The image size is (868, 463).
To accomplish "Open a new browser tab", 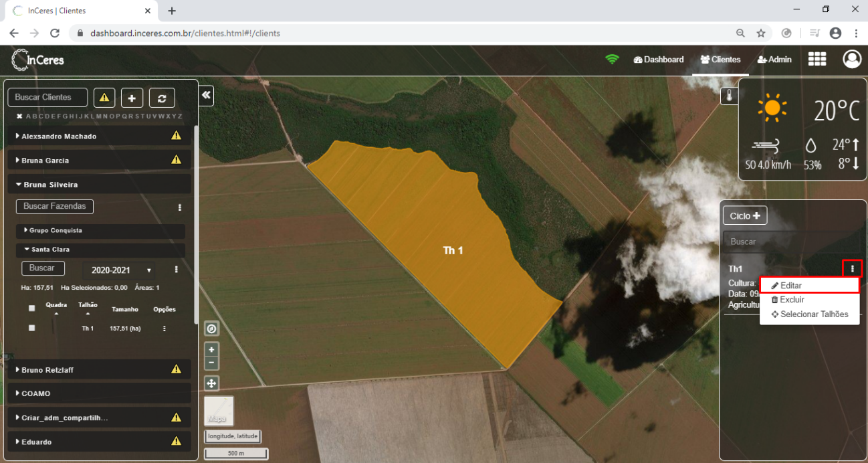I will pos(172,11).
